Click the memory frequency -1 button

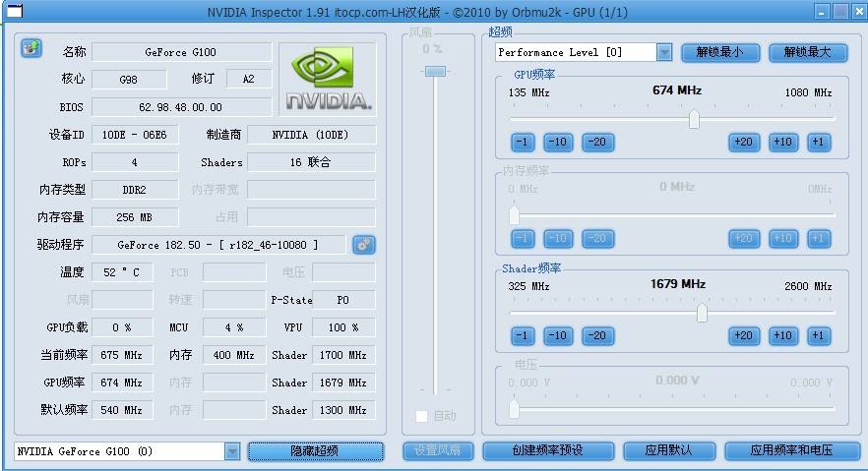(522, 238)
